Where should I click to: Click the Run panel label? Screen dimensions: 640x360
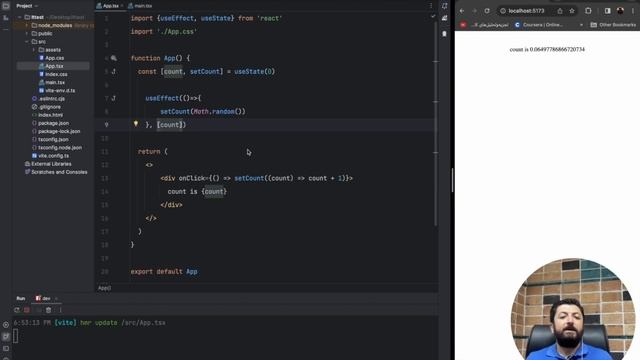click(21, 298)
